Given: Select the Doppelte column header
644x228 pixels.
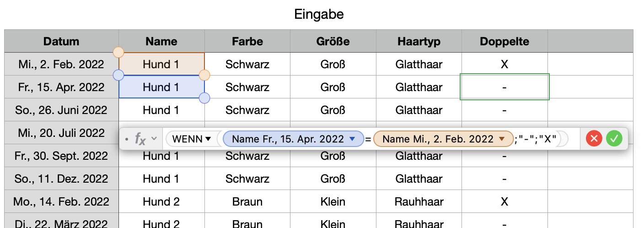Looking at the screenshot, I should click(504, 41).
